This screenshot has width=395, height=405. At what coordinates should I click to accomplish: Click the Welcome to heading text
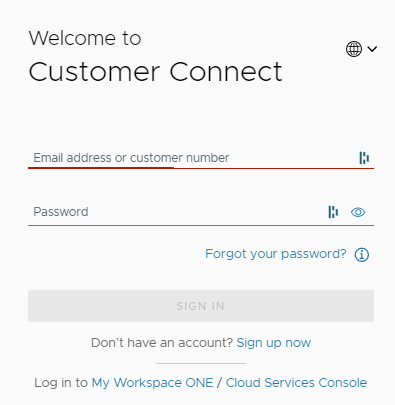coord(85,38)
